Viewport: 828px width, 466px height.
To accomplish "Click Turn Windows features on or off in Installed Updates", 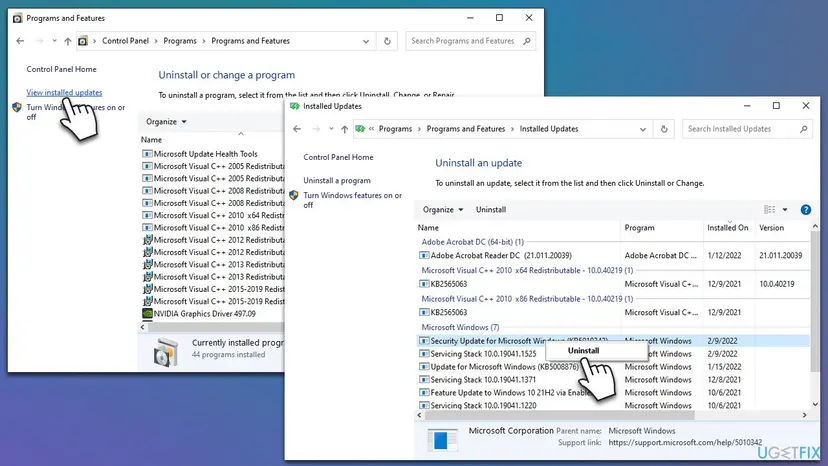I will click(x=352, y=200).
